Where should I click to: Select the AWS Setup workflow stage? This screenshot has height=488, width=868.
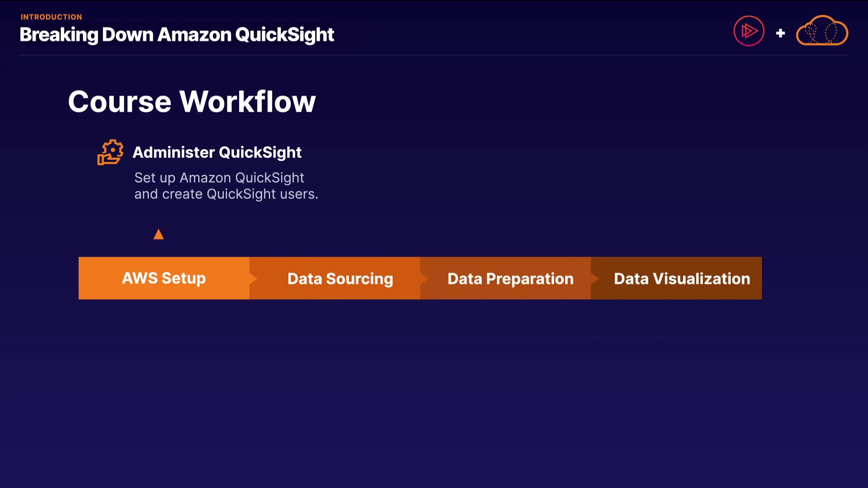pyautogui.click(x=164, y=278)
